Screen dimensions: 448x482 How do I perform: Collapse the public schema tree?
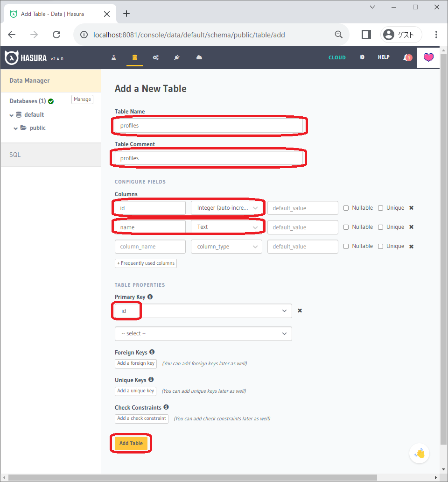point(15,128)
